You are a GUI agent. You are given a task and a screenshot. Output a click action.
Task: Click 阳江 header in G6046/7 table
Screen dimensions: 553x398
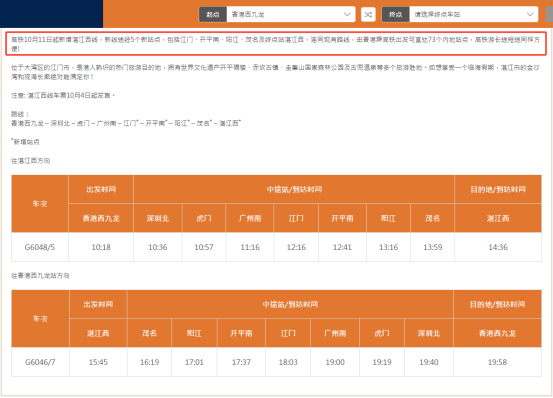[x=194, y=333]
